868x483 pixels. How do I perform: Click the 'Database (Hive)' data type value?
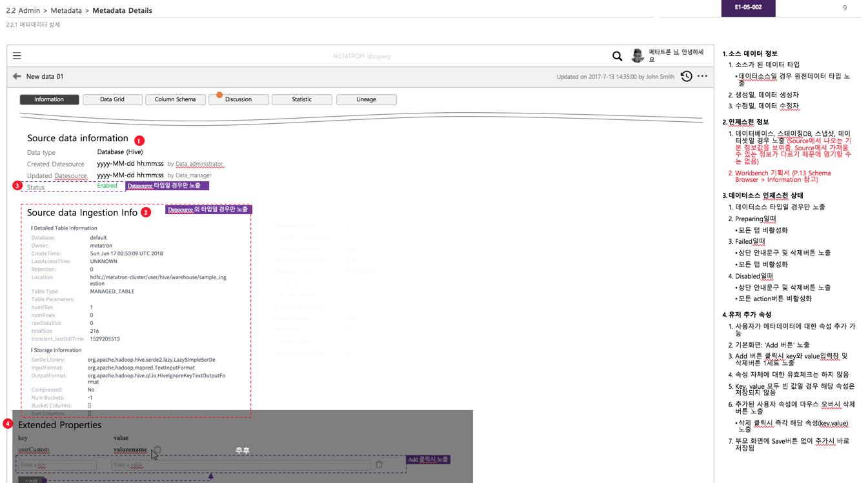pos(120,152)
